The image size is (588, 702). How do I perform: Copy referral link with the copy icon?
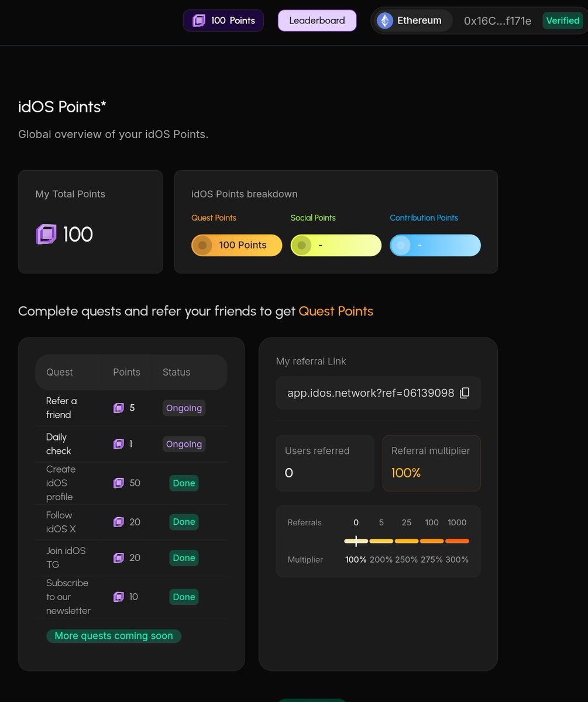pyautogui.click(x=465, y=393)
